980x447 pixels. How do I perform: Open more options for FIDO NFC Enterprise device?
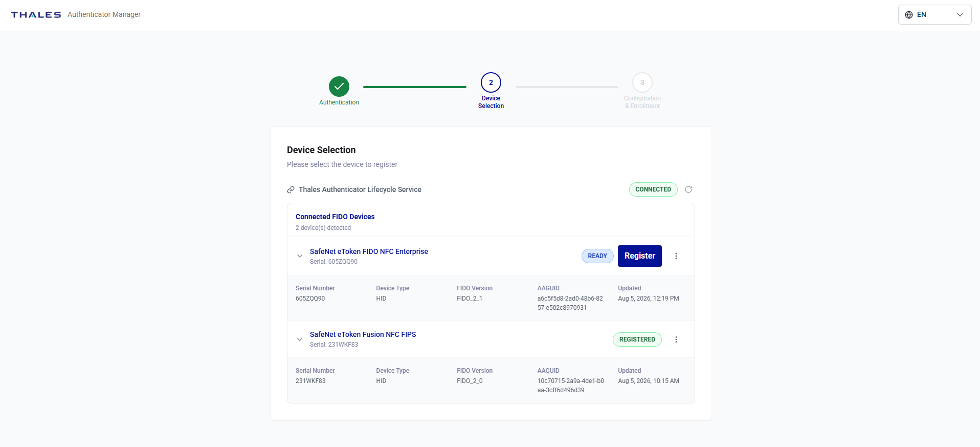coord(676,256)
